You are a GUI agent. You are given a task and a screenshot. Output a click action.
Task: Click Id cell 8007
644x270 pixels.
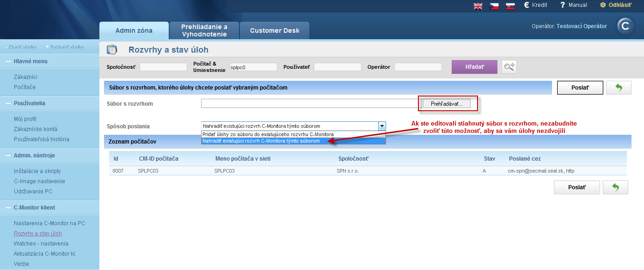118,171
